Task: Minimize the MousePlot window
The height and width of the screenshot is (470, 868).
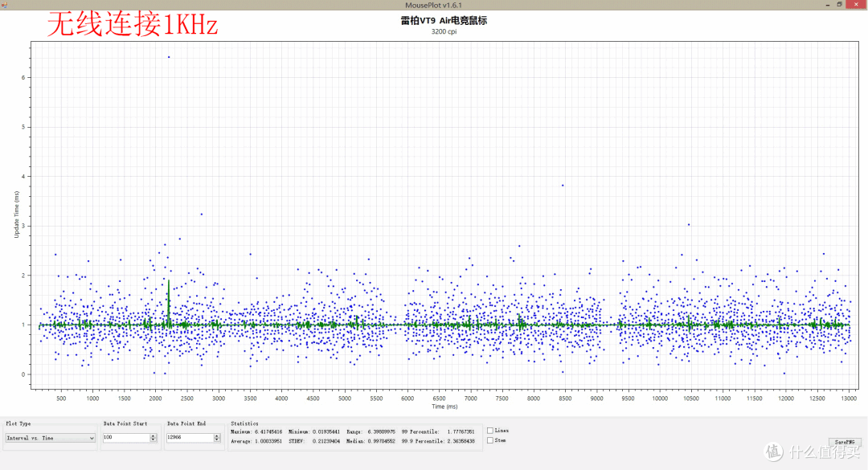Action: click(x=828, y=5)
